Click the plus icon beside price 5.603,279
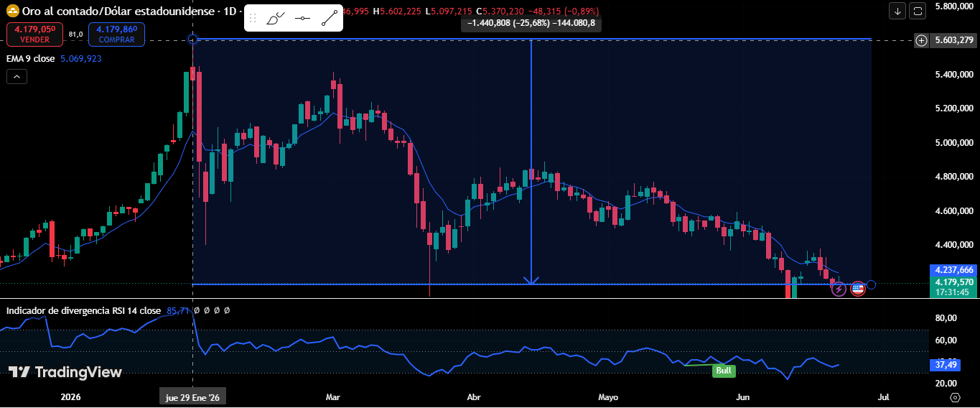 point(921,40)
